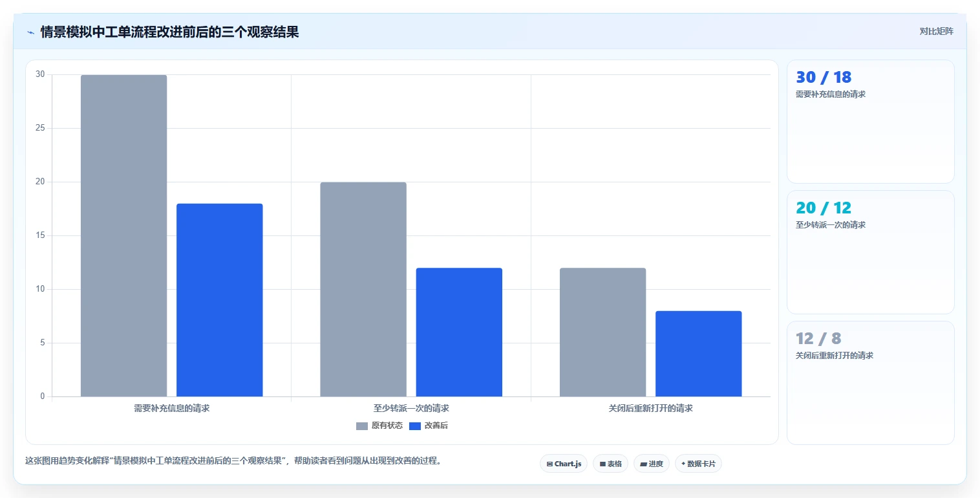Click the 对比矩阵 label in the header
This screenshot has height=498, width=980.
tap(936, 31)
